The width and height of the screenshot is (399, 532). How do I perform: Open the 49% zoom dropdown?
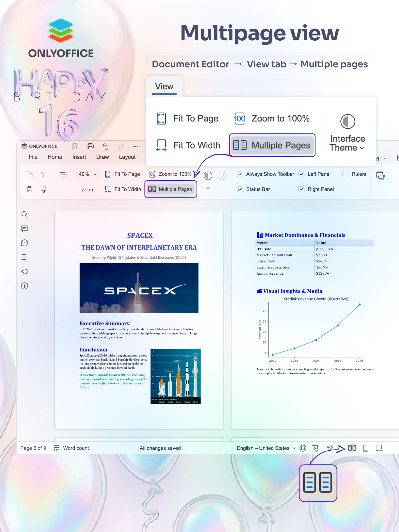click(88, 174)
